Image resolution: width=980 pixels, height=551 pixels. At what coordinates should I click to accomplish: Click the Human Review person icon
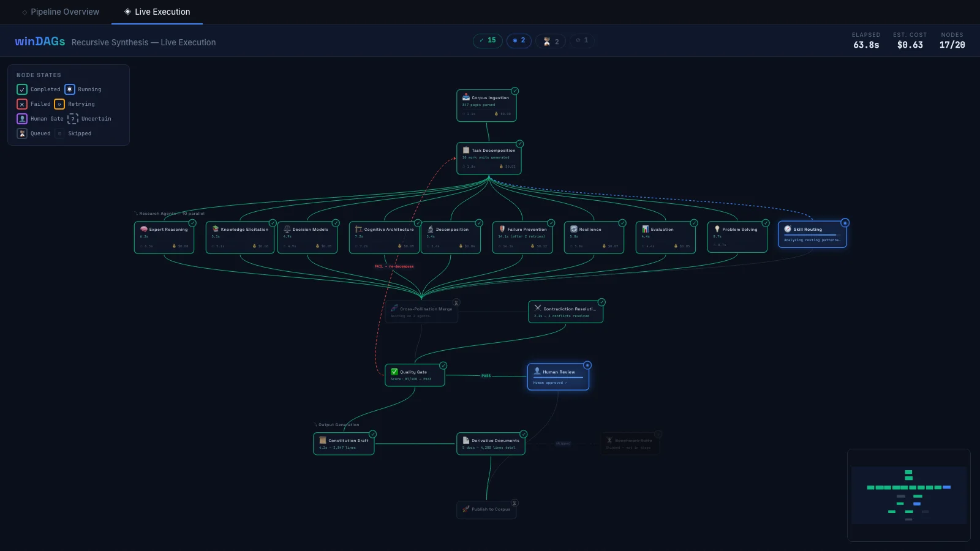537,371
